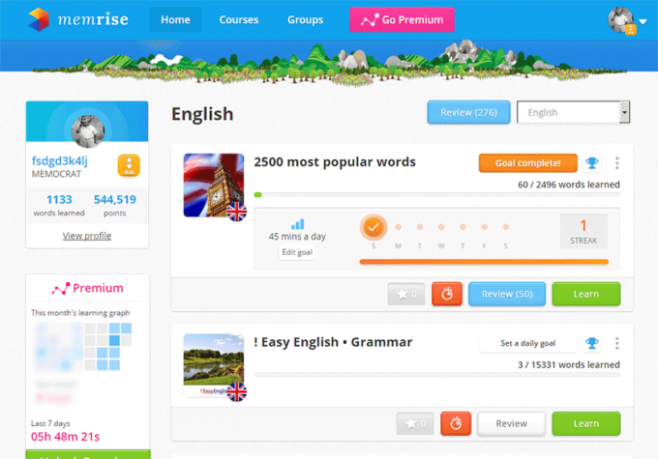Click the 1 STREAK box

coord(583,231)
